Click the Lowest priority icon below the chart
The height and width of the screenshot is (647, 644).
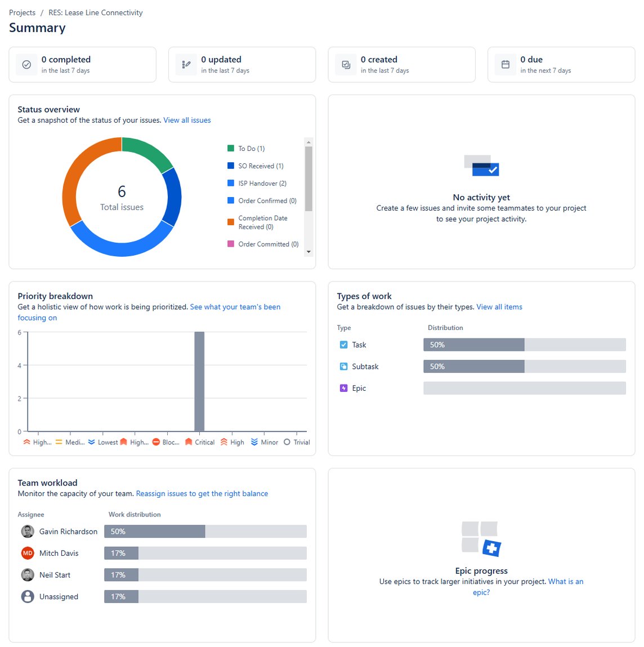pos(91,442)
